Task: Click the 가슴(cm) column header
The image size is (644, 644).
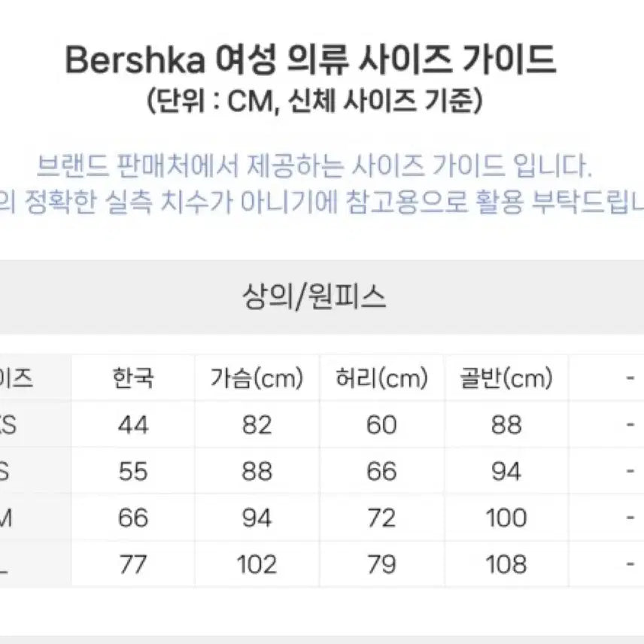Action: (x=257, y=378)
